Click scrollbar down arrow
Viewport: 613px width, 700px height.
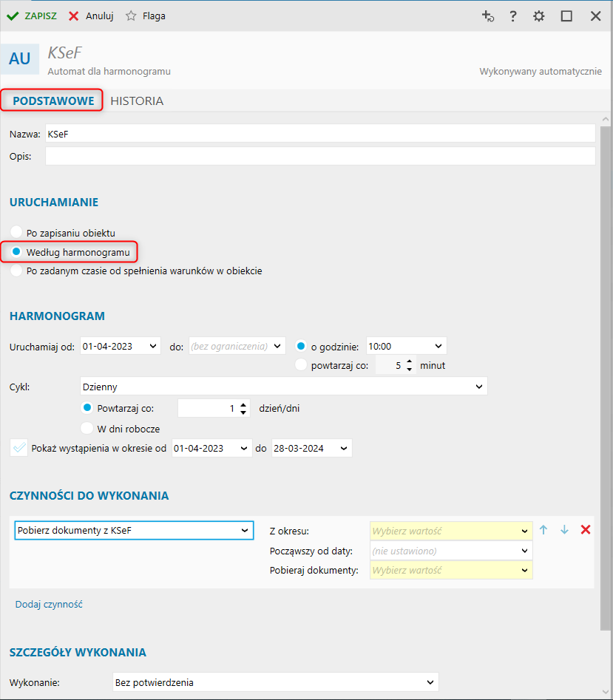606,693
